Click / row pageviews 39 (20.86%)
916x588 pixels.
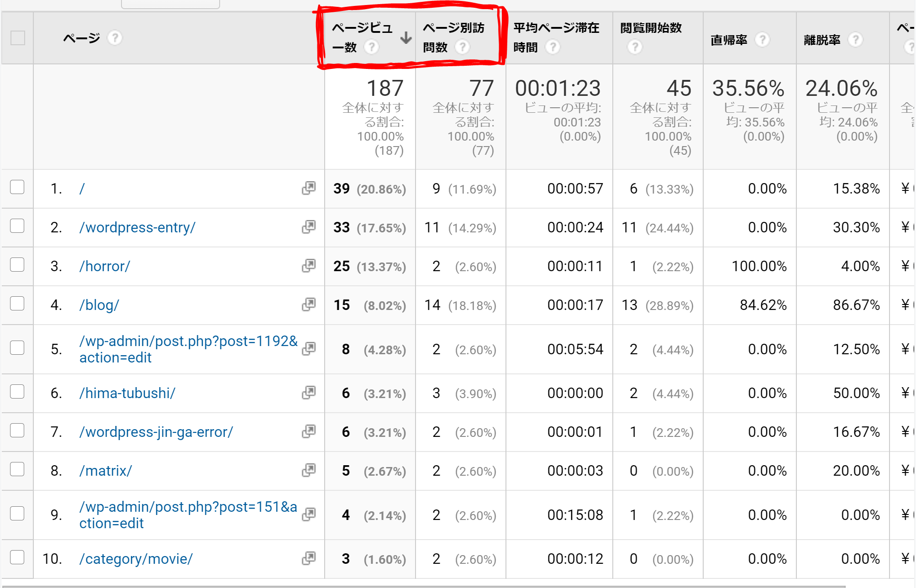click(x=369, y=189)
